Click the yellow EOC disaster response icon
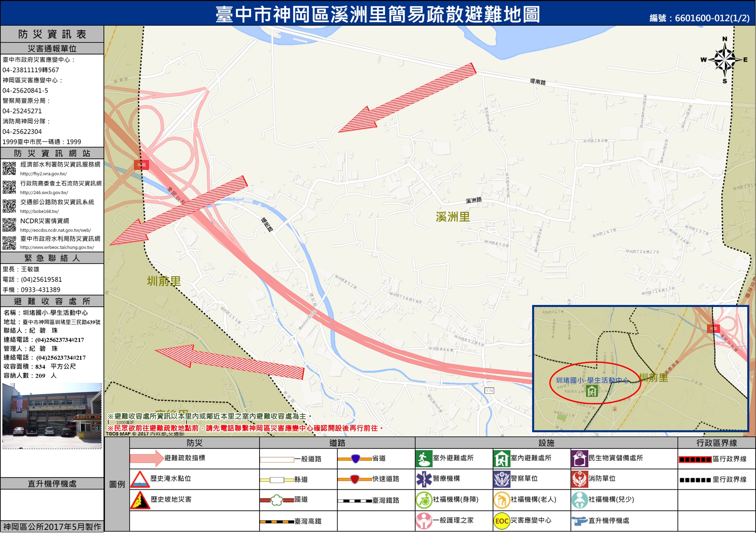Viewport: 756px width, 533px height. (x=502, y=521)
